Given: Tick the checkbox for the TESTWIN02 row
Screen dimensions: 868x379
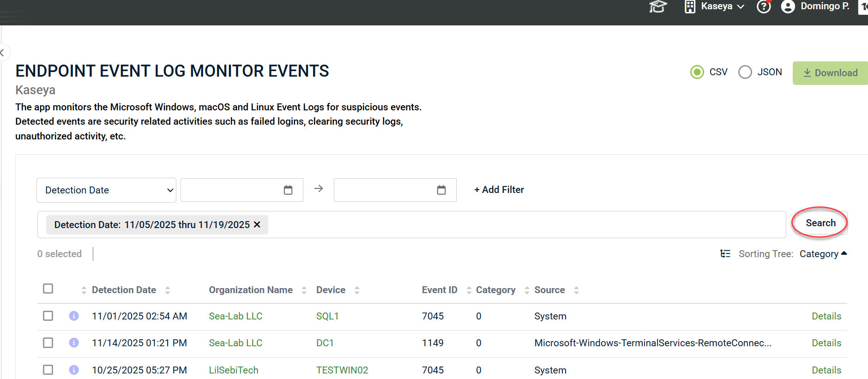Looking at the screenshot, I should pos(48,370).
